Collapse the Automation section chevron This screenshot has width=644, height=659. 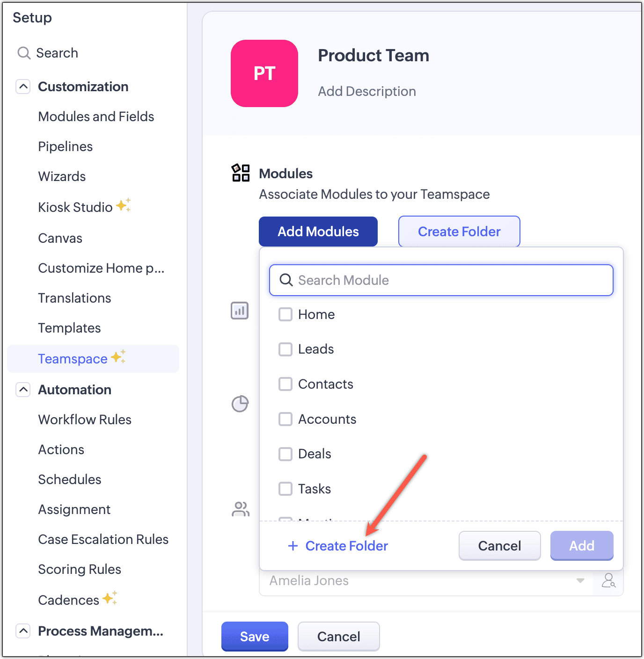[23, 390]
